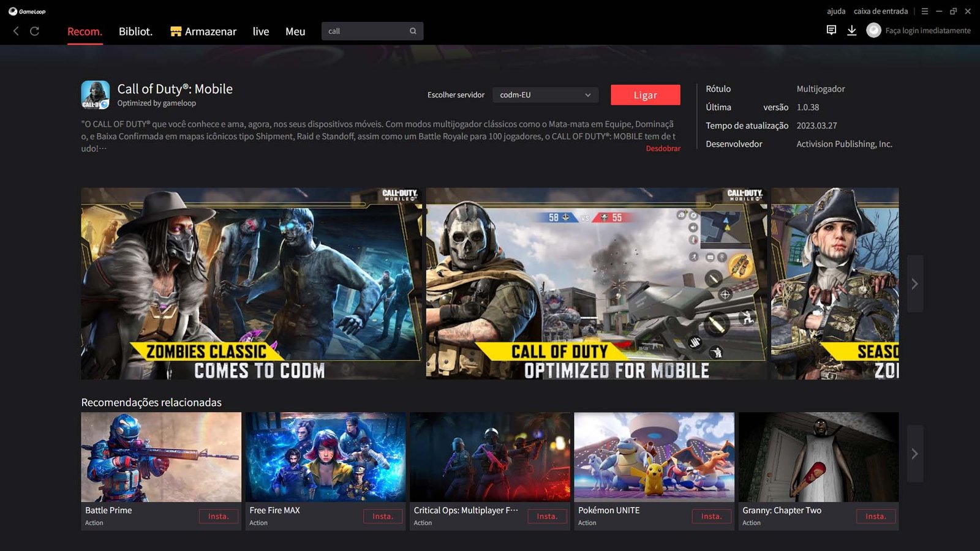The image size is (980, 551).
Task: Click the 'Recomendações relacionadas' heading
Action: [151, 402]
